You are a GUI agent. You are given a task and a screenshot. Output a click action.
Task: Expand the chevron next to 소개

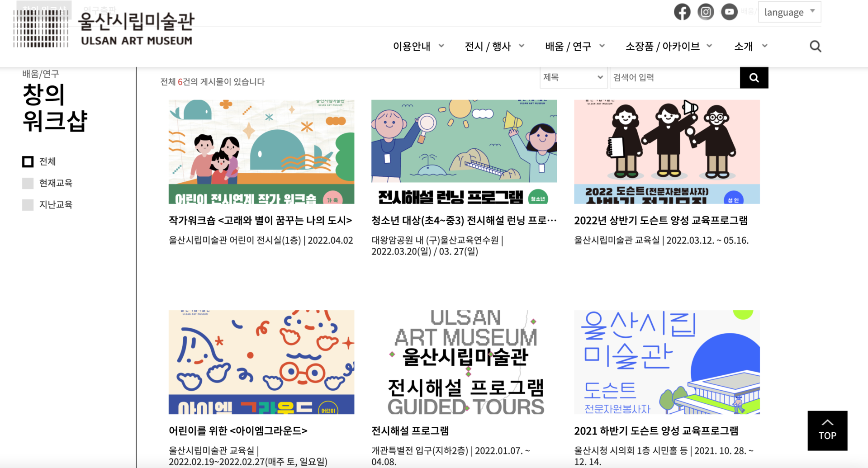[x=765, y=46]
